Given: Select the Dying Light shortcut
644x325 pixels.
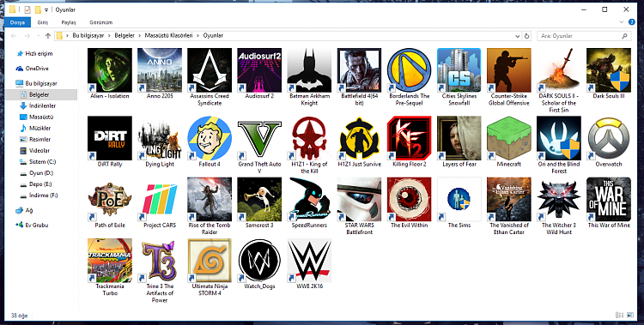Looking at the screenshot, I should pyautogui.click(x=160, y=138).
